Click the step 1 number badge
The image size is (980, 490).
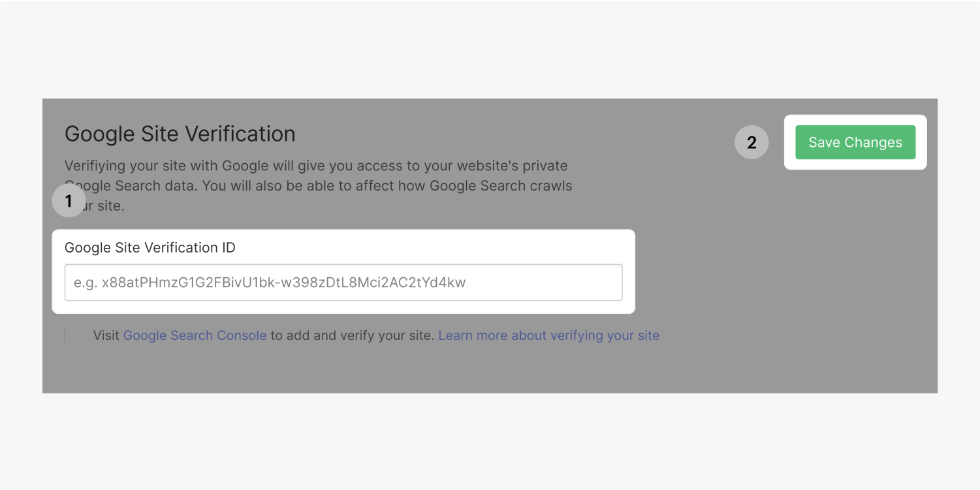click(69, 201)
